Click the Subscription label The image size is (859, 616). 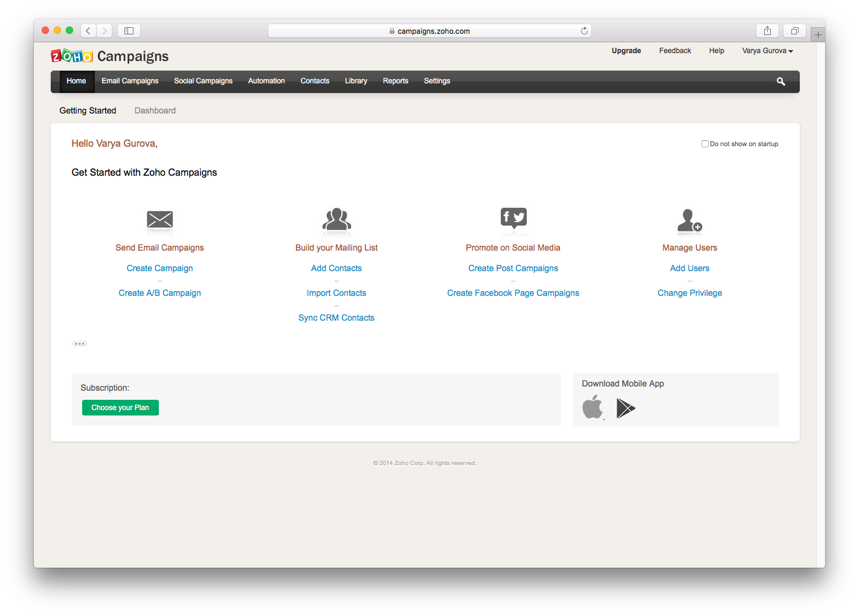click(x=105, y=388)
